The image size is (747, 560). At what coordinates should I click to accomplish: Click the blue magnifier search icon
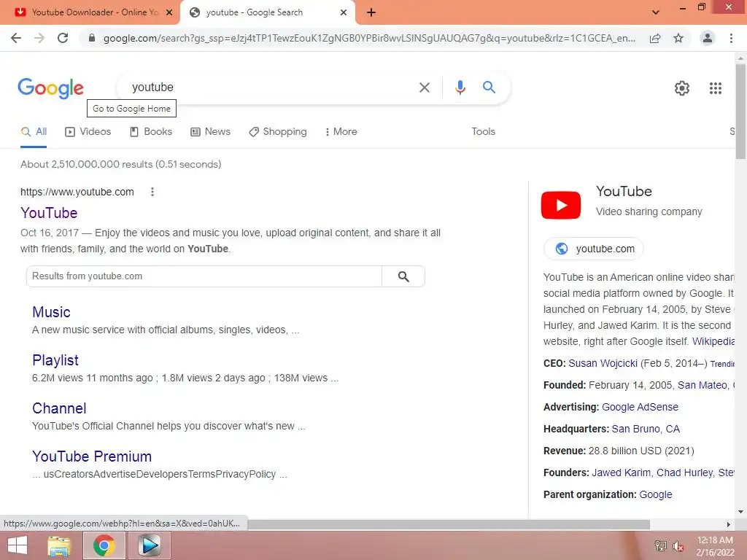pyautogui.click(x=489, y=87)
